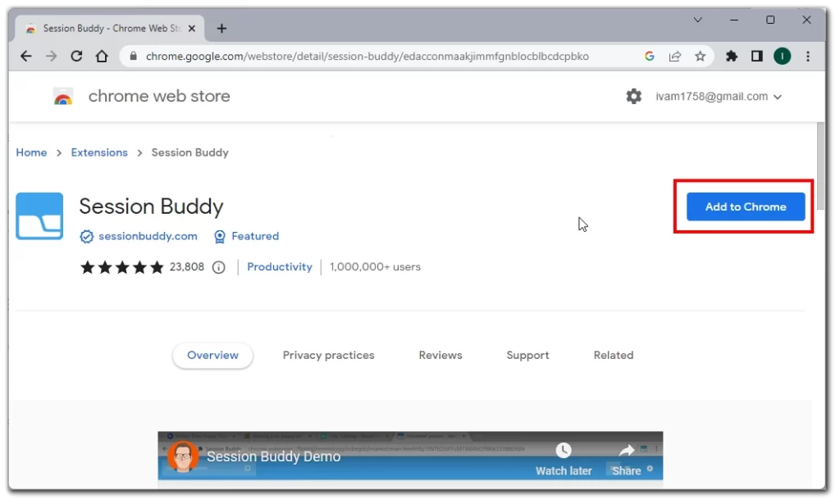Viewport: 840px width, 504px height.
Task: Click the Watch later clock icon
Action: tap(564, 451)
